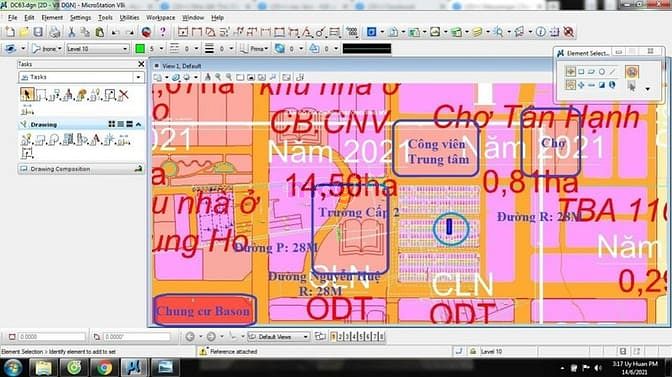
Task: Open the line weight dropdown showing 0
Action: click(x=231, y=49)
